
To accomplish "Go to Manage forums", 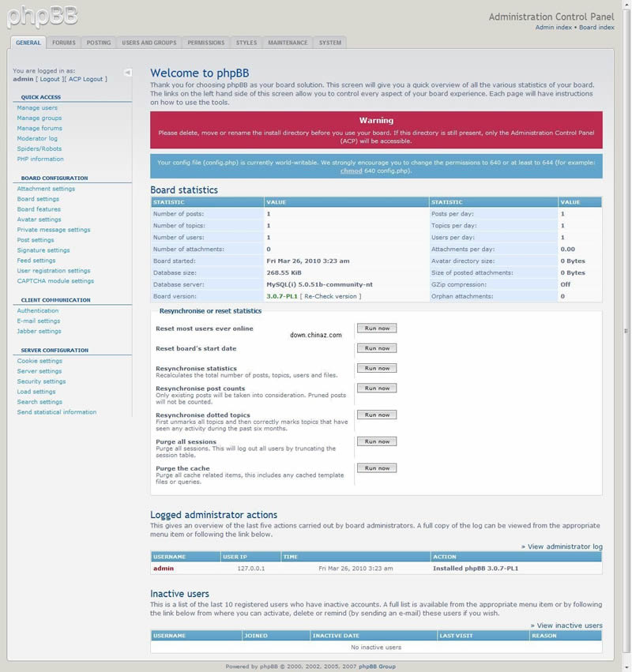I will [x=39, y=129].
